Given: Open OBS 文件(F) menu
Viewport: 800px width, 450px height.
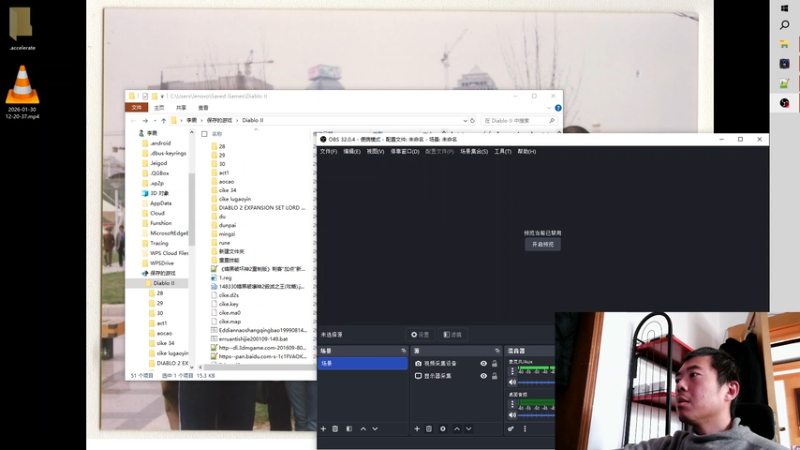Looking at the screenshot, I should point(329,152).
